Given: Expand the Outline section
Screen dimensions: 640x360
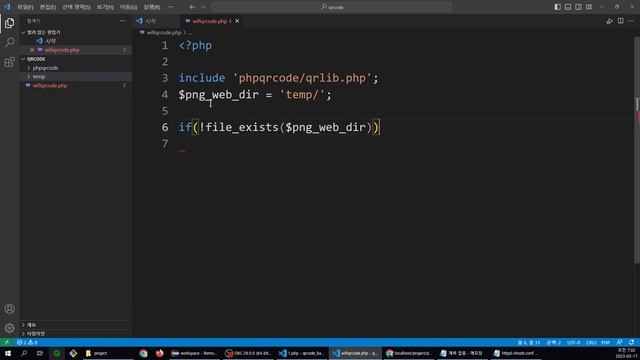Looking at the screenshot, I should pyautogui.click(x=23, y=325).
